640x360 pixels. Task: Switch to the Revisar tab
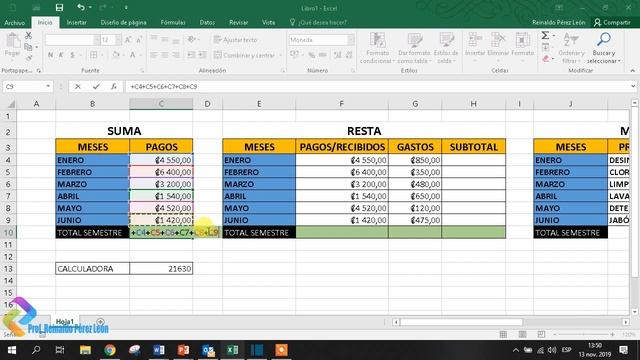click(x=238, y=22)
